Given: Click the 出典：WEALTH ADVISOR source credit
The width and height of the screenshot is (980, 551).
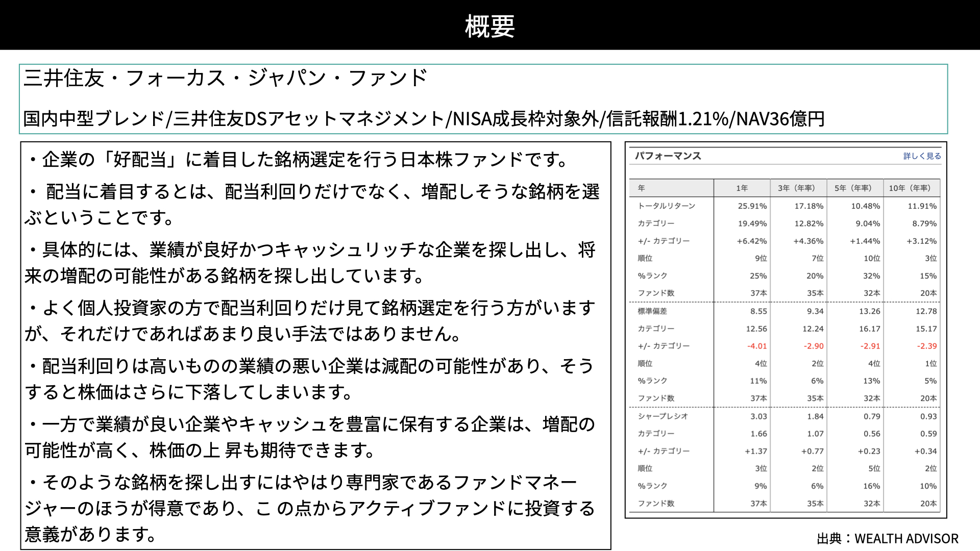Looking at the screenshot, I should click(x=888, y=539).
